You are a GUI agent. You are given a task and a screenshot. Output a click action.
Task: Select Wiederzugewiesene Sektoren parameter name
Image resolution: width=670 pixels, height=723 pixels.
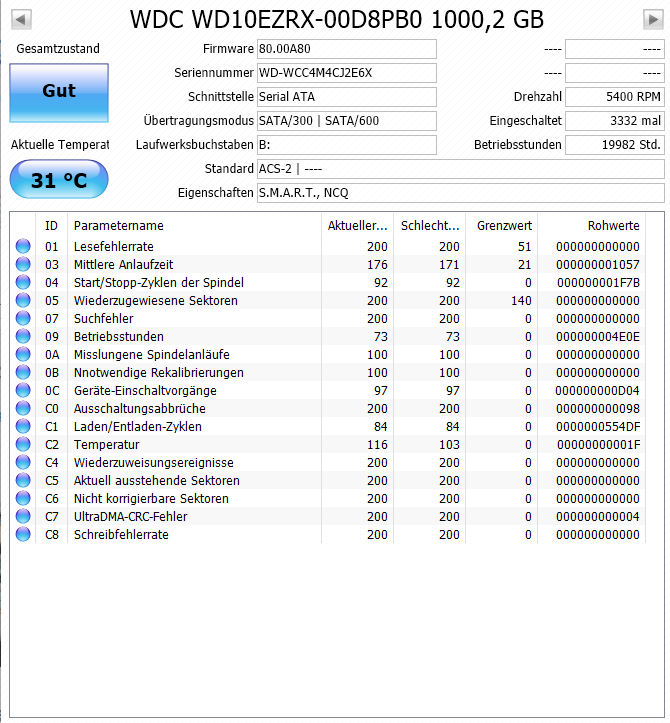[x=156, y=301]
